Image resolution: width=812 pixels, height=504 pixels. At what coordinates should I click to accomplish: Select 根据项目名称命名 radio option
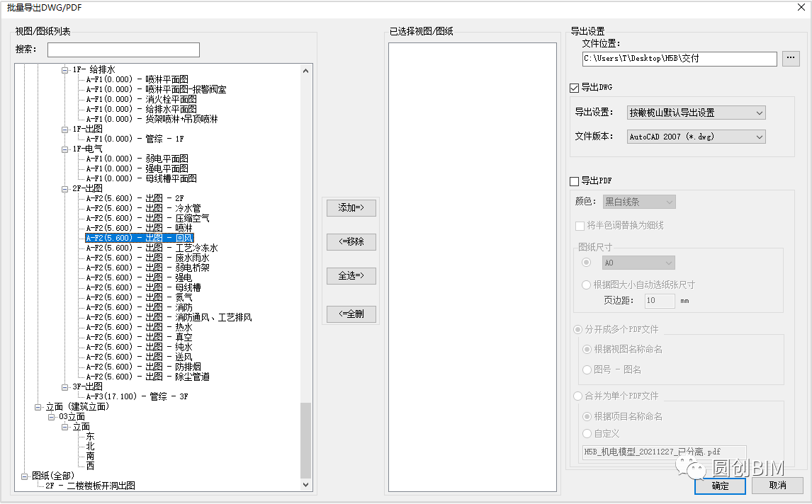pyautogui.click(x=587, y=416)
